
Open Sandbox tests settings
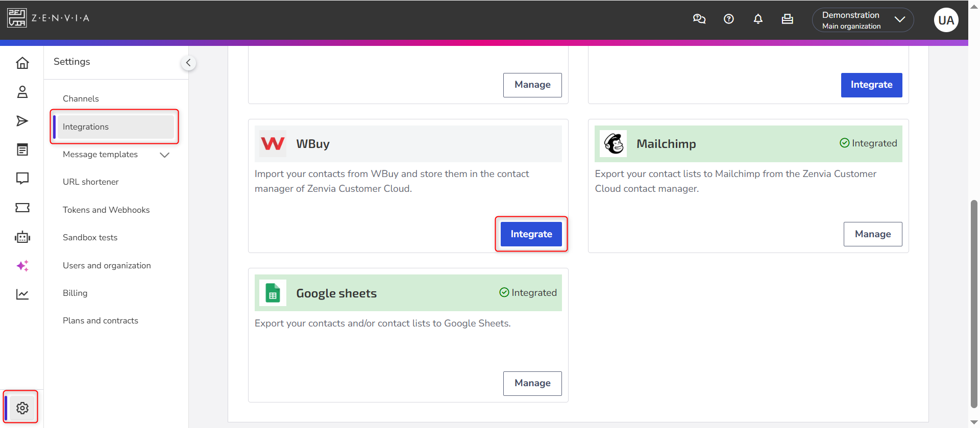90,237
